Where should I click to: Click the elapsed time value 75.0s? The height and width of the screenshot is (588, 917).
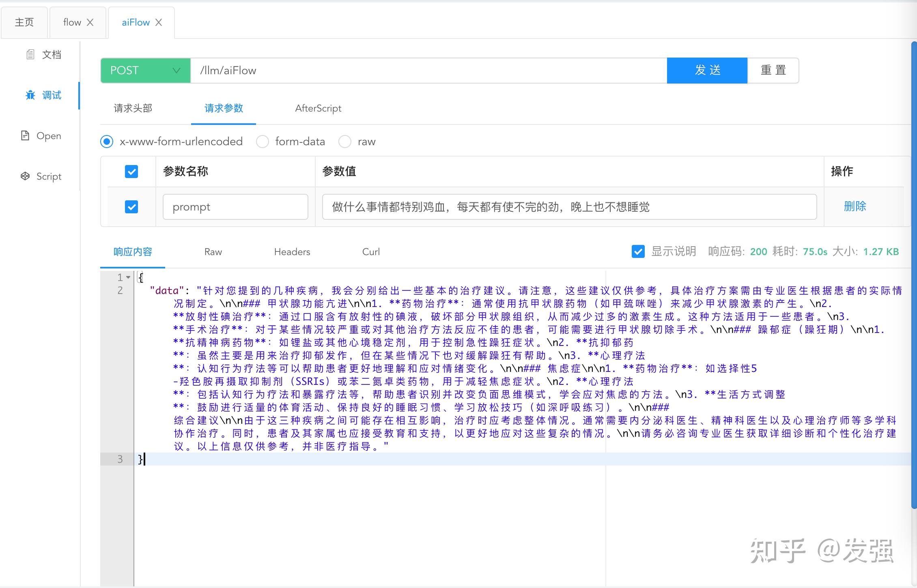tap(815, 252)
